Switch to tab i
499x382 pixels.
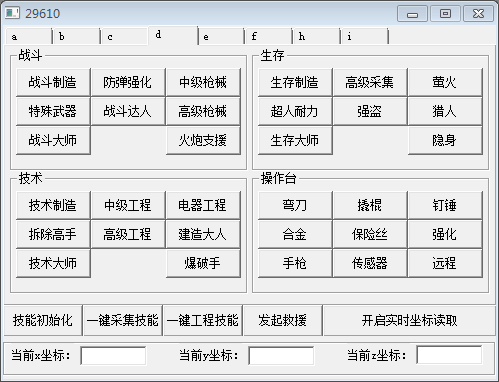(365, 36)
